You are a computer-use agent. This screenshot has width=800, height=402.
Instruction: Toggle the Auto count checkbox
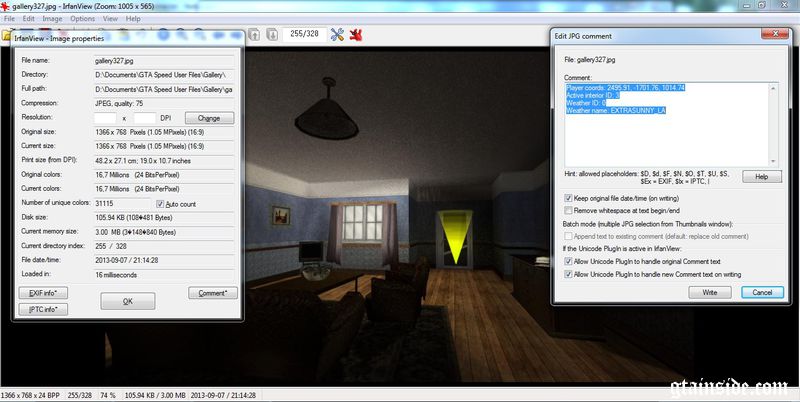click(159, 203)
